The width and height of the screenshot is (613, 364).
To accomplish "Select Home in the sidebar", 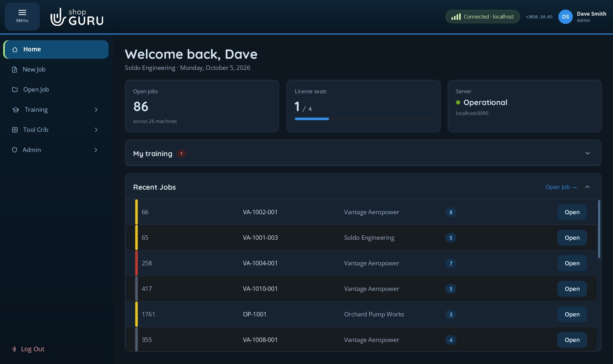I will pos(56,49).
